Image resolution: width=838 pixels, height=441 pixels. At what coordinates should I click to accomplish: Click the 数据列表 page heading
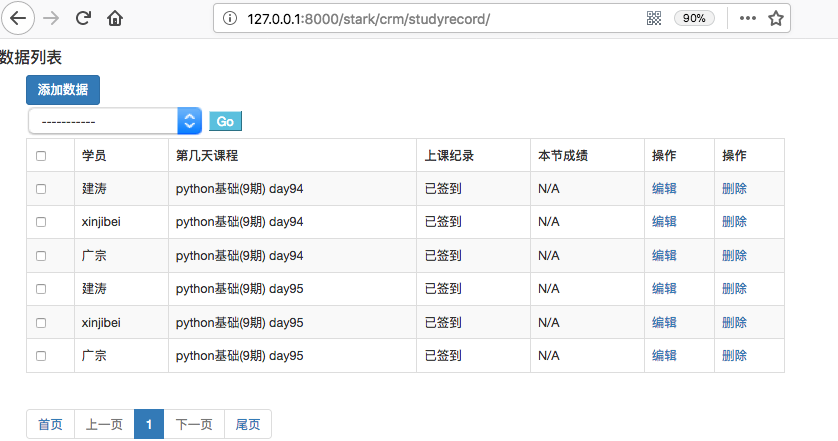point(31,57)
